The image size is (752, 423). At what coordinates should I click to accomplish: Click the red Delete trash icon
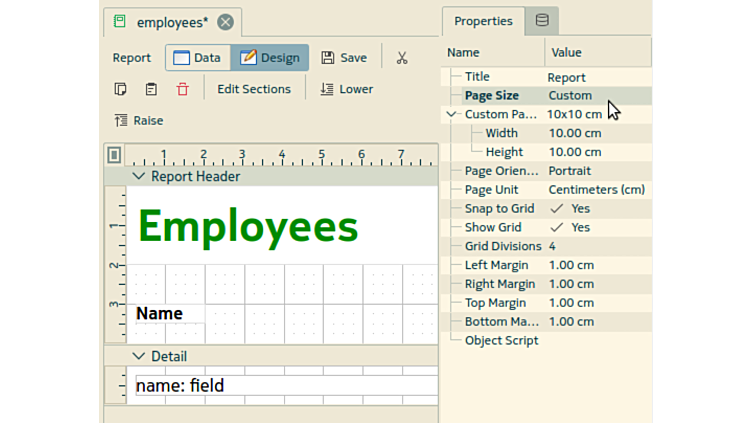[x=182, y=89]
